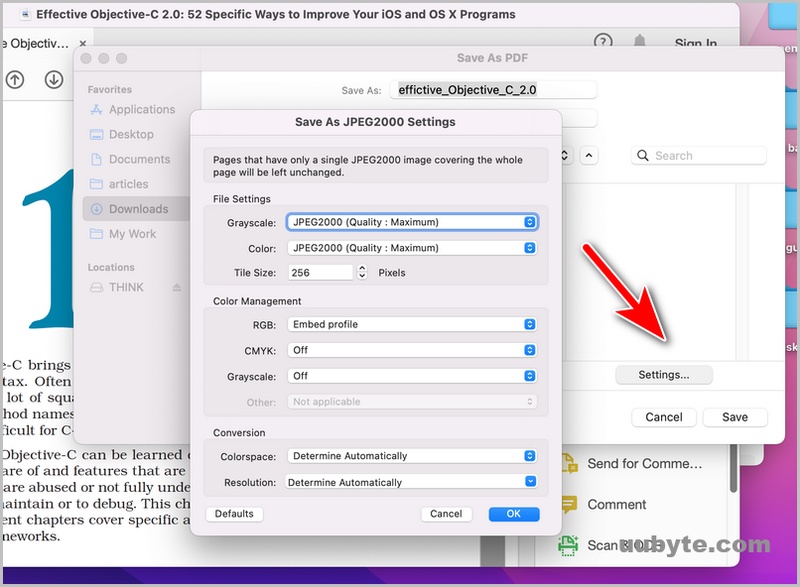
Task: Open notifications bell icon in Acrobat
Action: click(640, 42)
